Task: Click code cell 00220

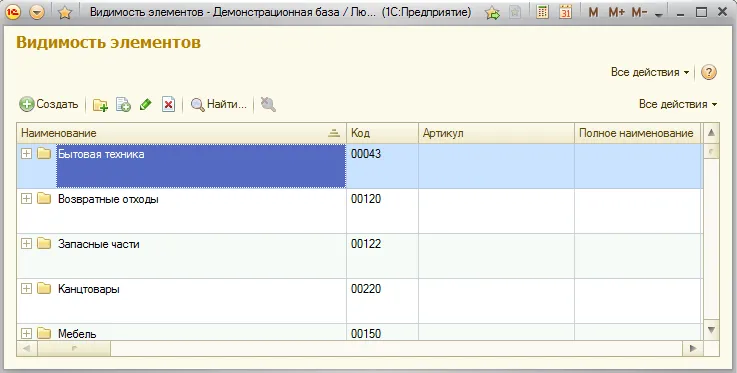Action: [x=382, y=301]
